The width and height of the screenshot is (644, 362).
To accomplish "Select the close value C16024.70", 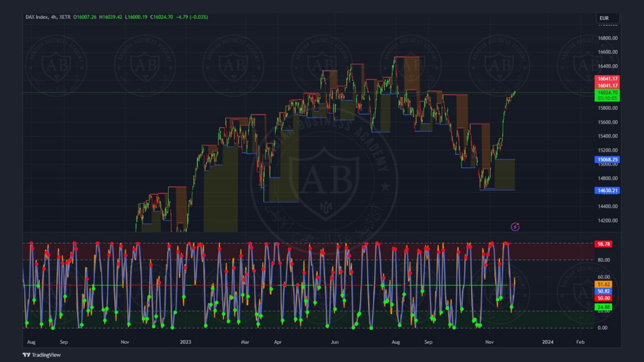I will click(x=161, y=17).
